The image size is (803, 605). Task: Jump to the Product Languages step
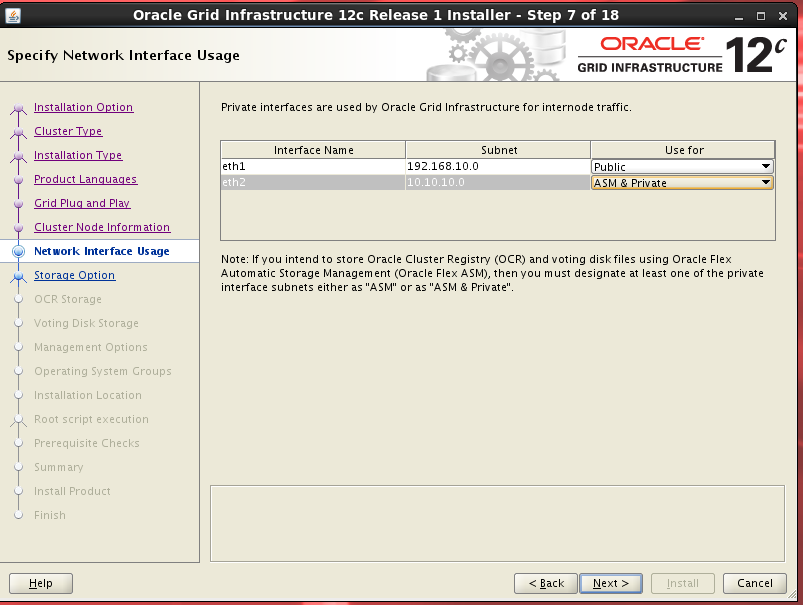(x=86, y=179)
